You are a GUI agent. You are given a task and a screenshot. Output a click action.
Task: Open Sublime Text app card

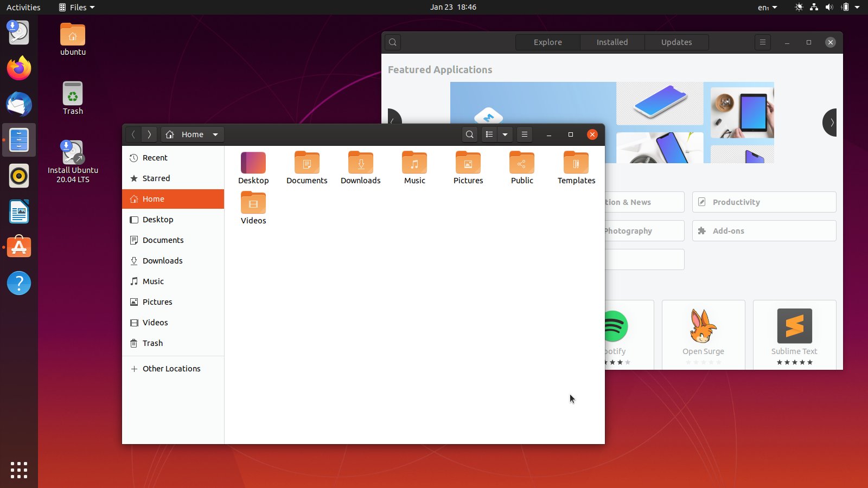pyautogui.click(x=794, y=335)
